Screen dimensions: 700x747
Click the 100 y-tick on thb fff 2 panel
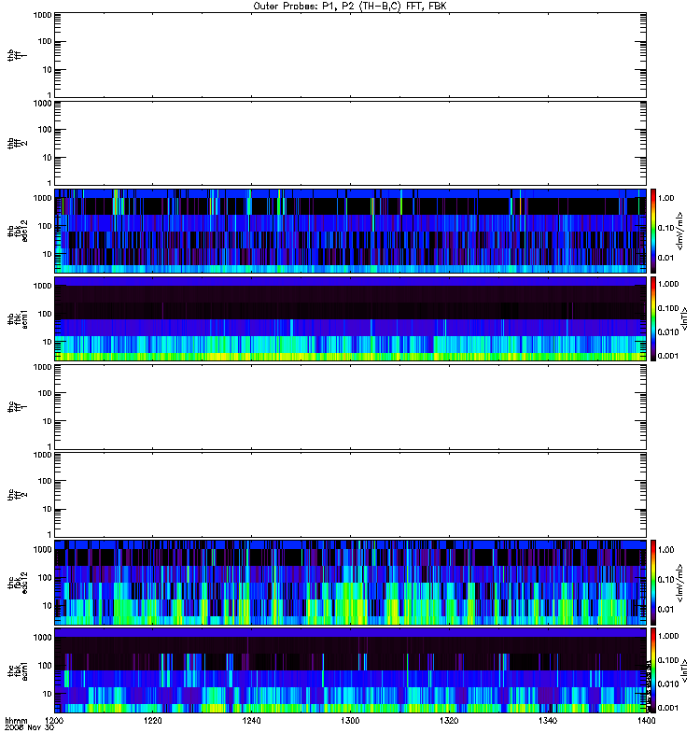45,130
